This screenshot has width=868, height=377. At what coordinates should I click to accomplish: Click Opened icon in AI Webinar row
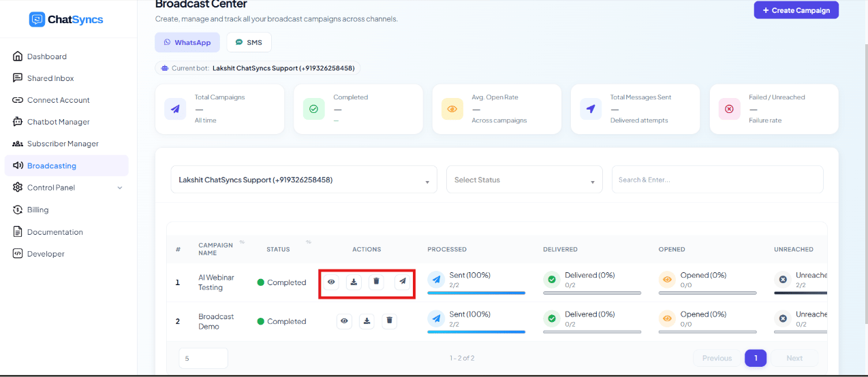click(x=667, y=279)
